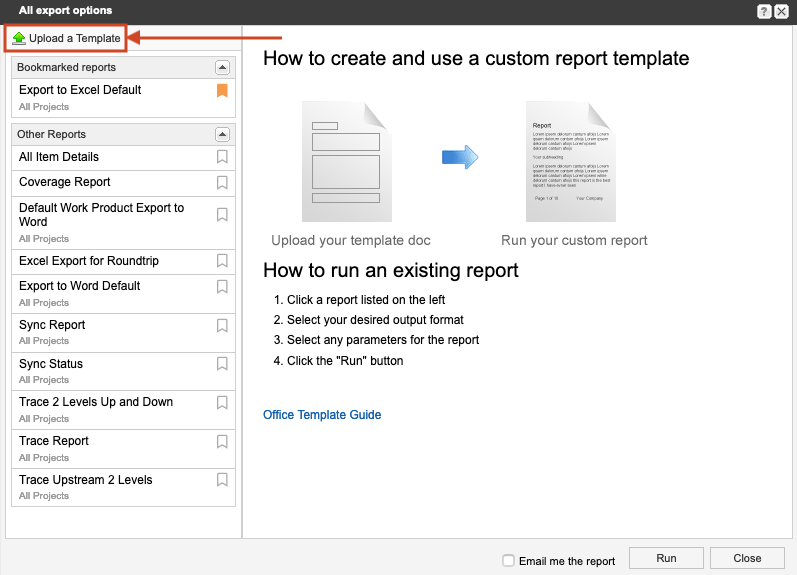Image resolution: width=797 pixels, height=575 pixels.
Task: Collapse the Bookmarked reports section
Action: (x=222, y=67)
